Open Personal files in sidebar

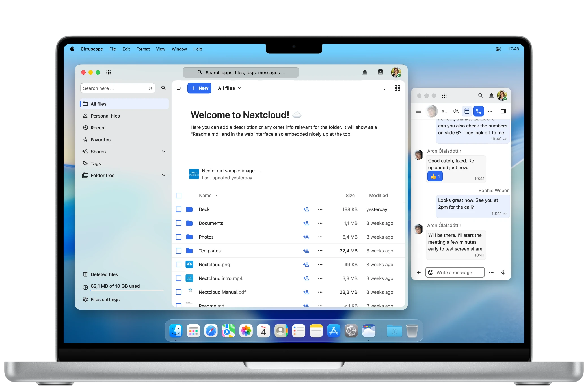[x=124, y=116]
